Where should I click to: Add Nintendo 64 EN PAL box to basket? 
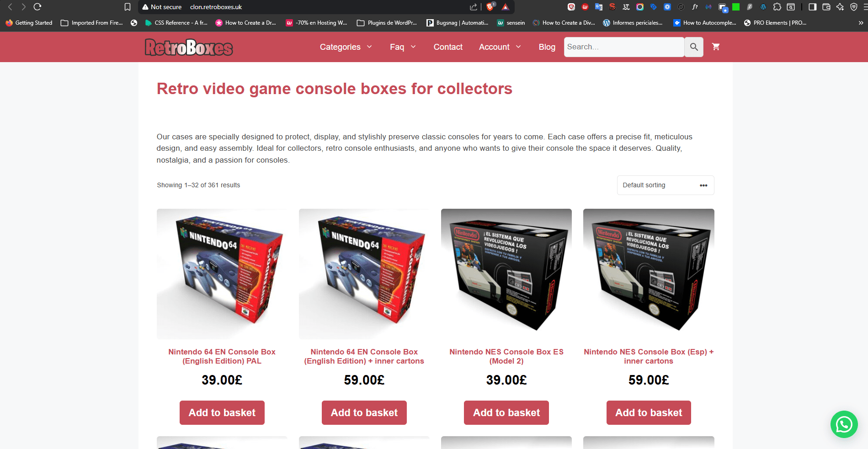pyautogui.click(x=222, y=412)
